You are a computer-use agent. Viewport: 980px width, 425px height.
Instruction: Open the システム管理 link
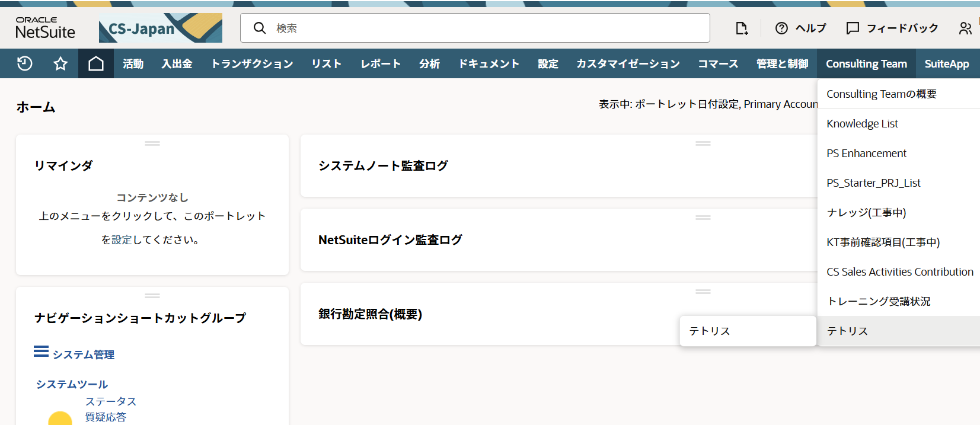pyautogui.click(x=84, y=354)
